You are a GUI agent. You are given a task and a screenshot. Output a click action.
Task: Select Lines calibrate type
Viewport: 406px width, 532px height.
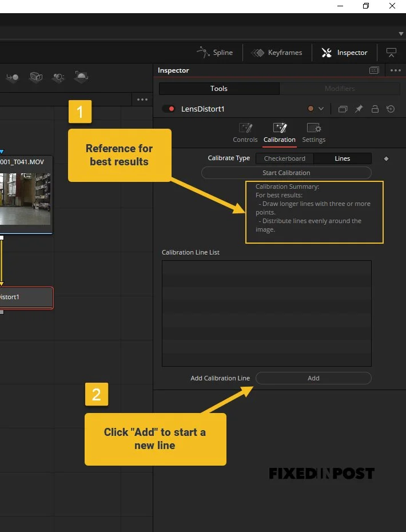[x=342, y=158]
